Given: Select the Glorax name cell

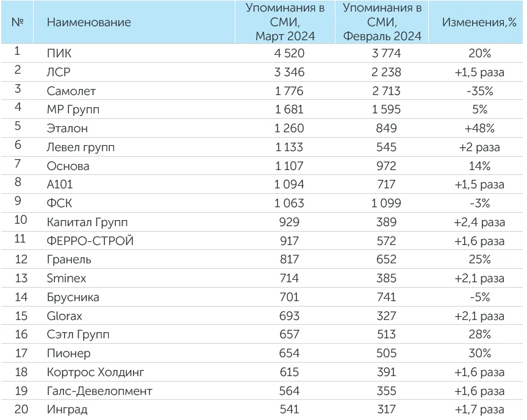Looking at the screenshot, I should point(64,316).
